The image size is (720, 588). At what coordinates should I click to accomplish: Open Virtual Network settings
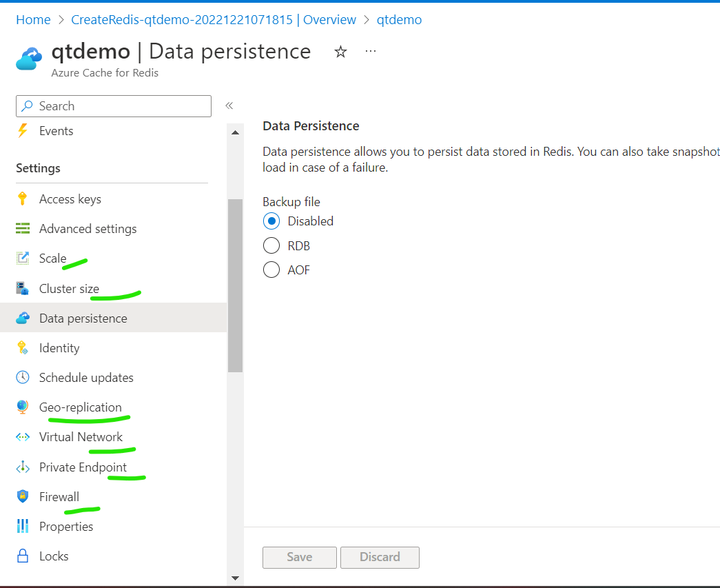pyautogui.click(x=81, y=437)
